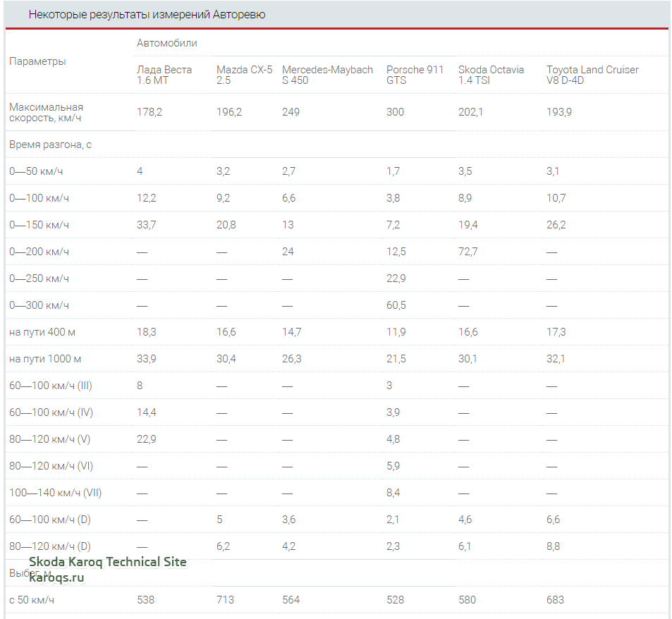
Task: Click the 0—150 km/h value 20,8
Action: 226,225
